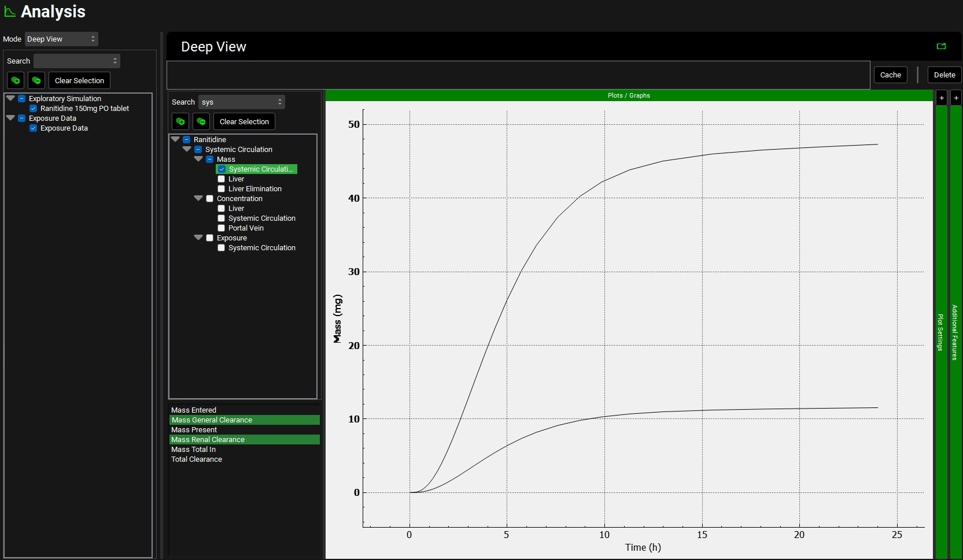Check Portal Vein under Concentration
The image size is (963, 560).
point(221,228)
